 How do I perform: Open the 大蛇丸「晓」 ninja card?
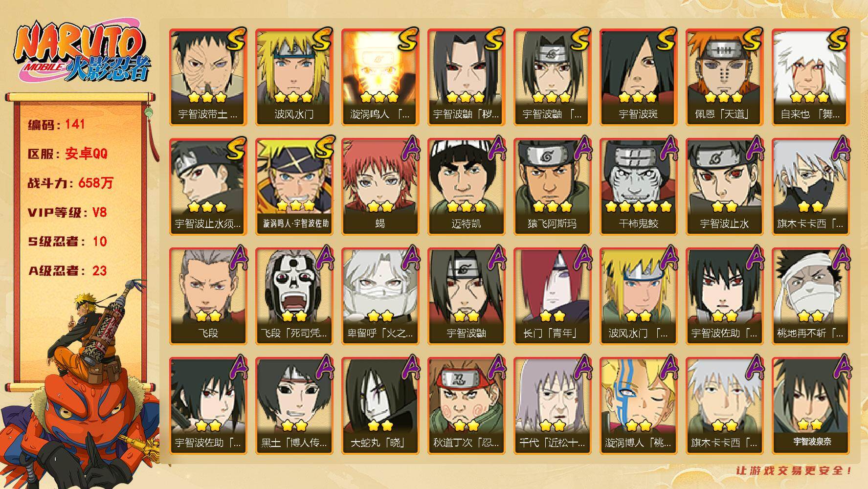point(380,405)
